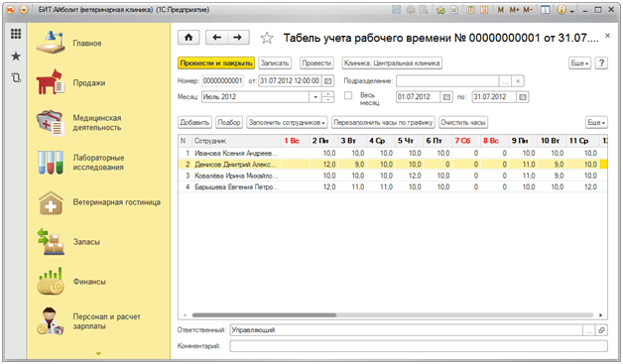Select row Иванова Ксения Андреевна
This screenshot has height=364, width=623.
tap(393, 153)
